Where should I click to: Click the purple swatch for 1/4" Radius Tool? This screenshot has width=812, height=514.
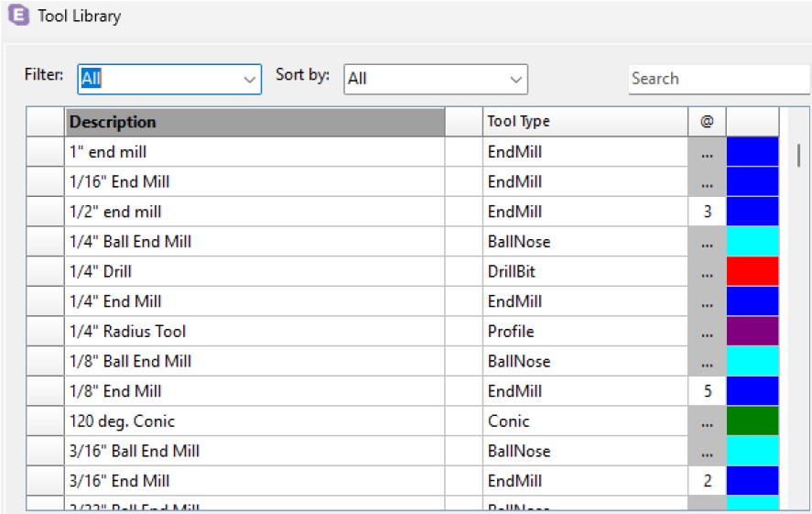tap(752, 332)
